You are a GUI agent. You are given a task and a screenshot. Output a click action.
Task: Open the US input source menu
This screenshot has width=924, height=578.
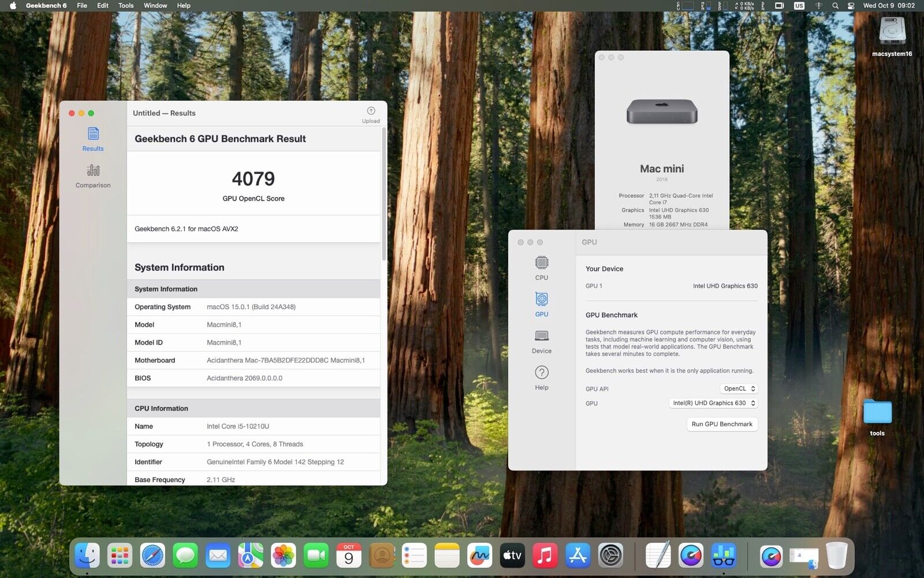(799, 6)
